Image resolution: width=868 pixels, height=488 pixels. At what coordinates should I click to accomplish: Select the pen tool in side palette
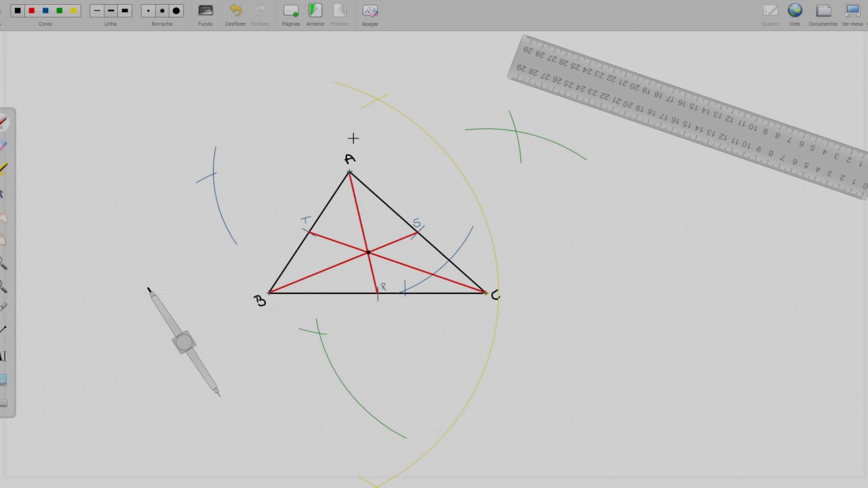pyautogui.click(x=3, y=123)
